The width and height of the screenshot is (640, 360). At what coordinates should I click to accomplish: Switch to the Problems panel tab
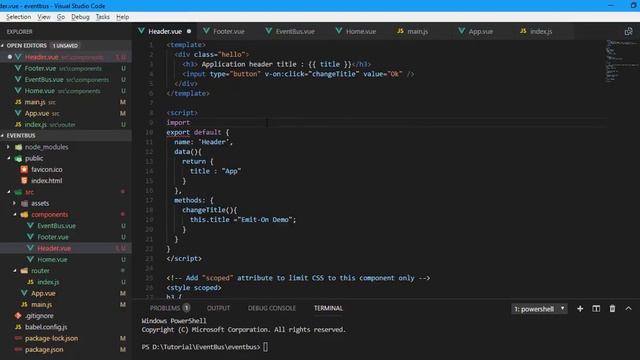pos(170,308)
